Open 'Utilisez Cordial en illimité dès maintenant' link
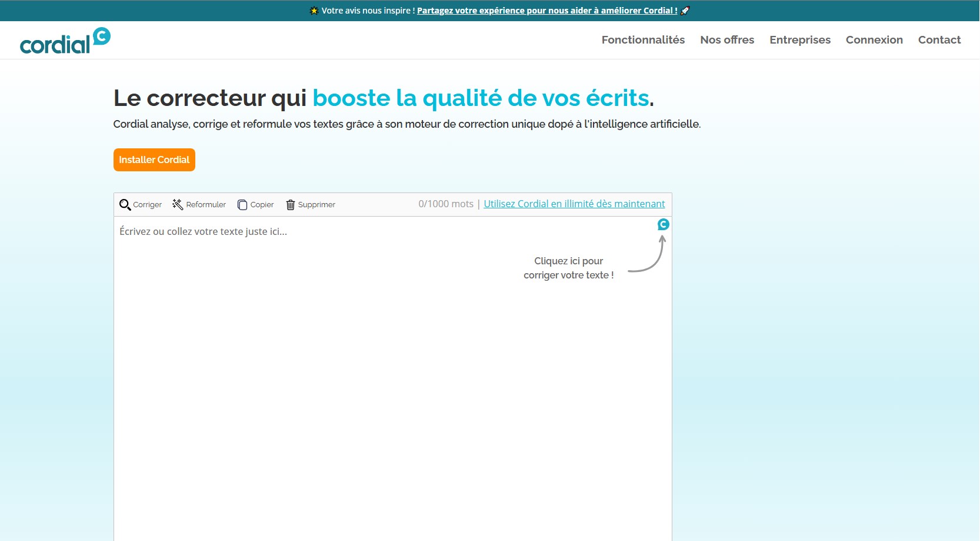 [574, 204]
